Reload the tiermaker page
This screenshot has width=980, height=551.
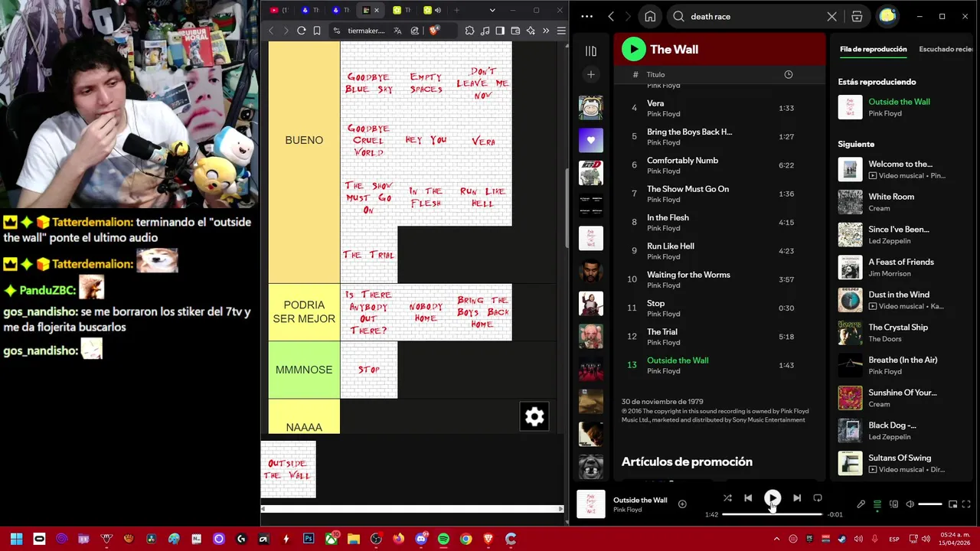pos(302,31)
